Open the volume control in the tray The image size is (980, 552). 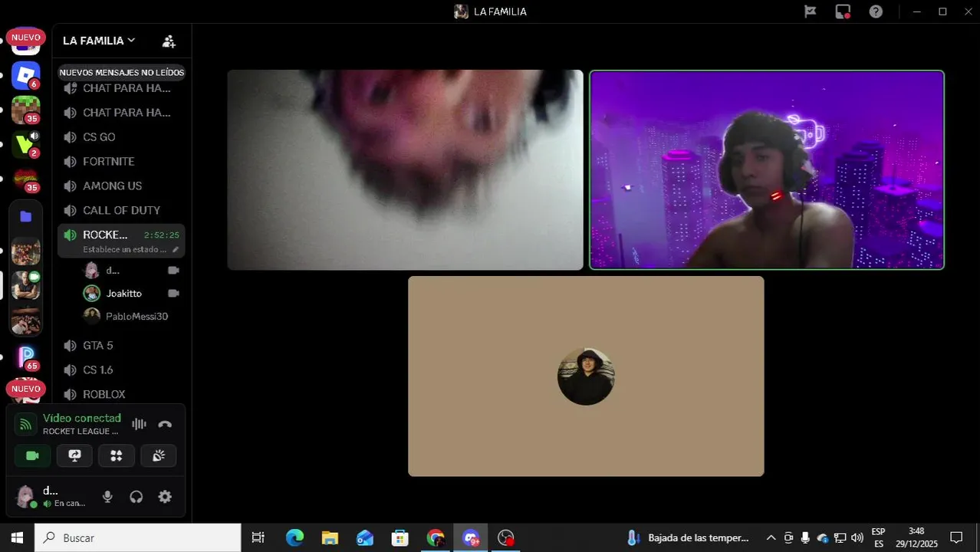(857, 538)
